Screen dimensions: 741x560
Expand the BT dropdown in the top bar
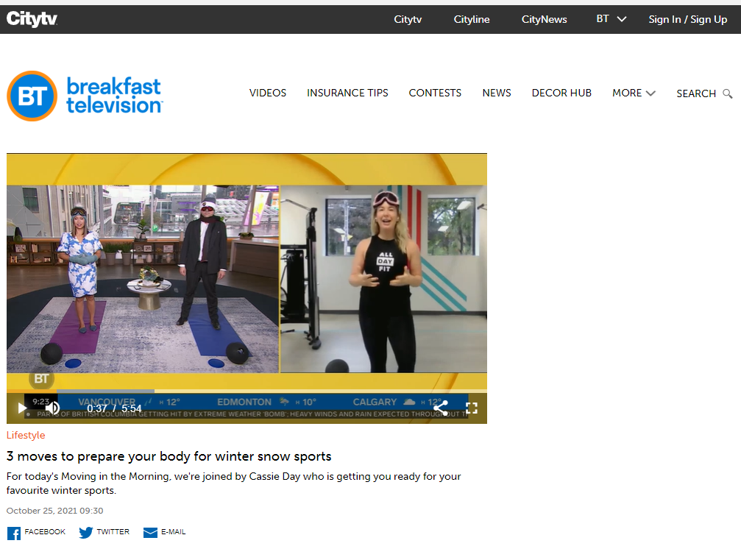(611, 19)
